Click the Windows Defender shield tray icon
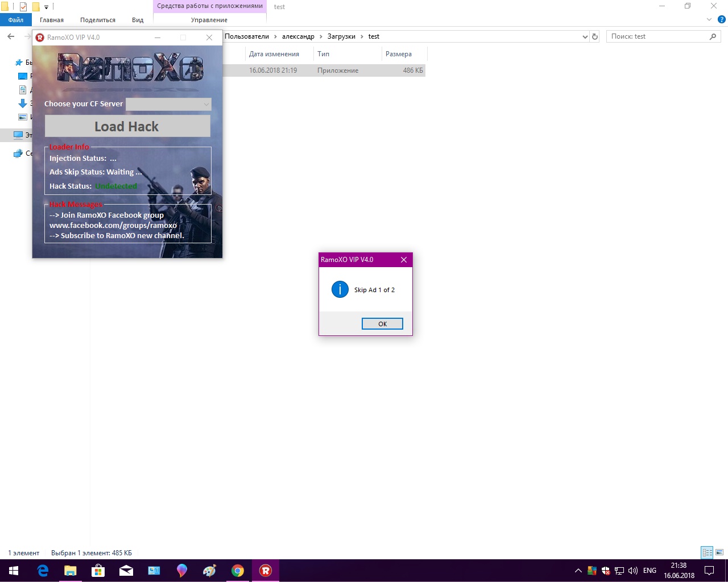 point(606,571)
